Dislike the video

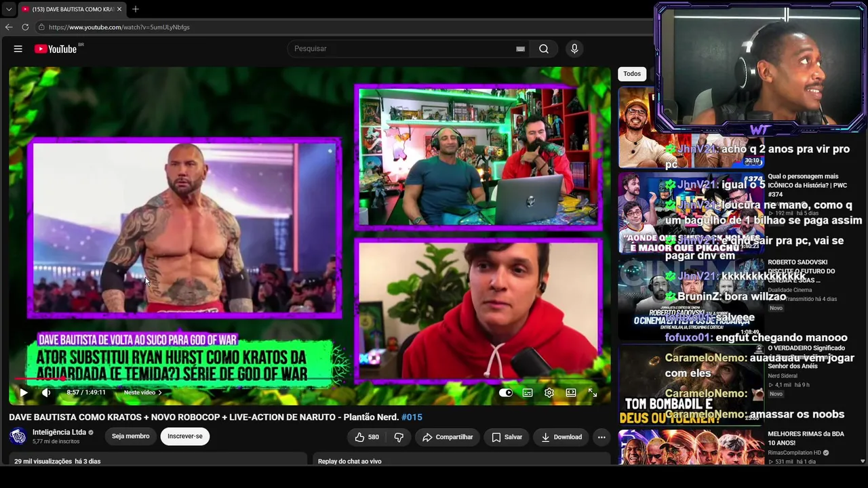pyautogui.click(x=399, y=437)
